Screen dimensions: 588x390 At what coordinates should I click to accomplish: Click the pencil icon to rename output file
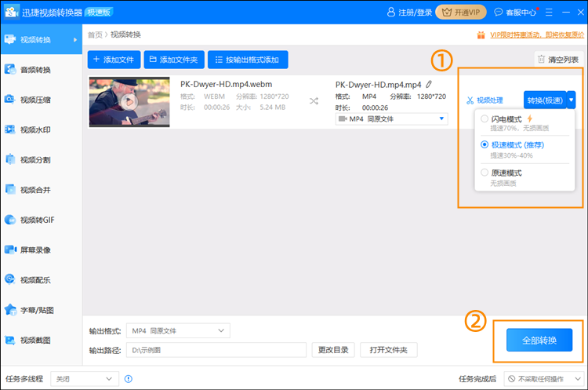pyautogui.click(x=429, y=84)
